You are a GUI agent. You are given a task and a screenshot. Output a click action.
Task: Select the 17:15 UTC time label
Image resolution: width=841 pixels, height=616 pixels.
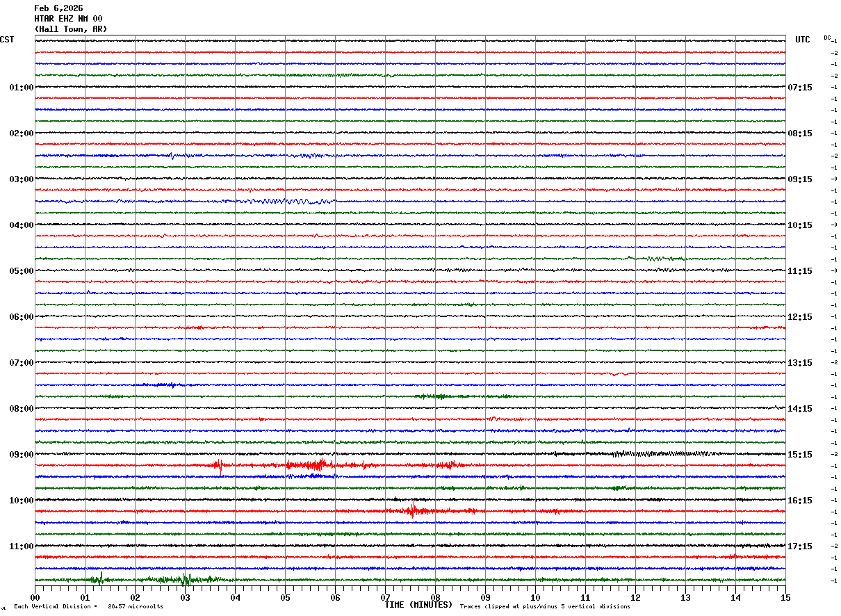799,546
